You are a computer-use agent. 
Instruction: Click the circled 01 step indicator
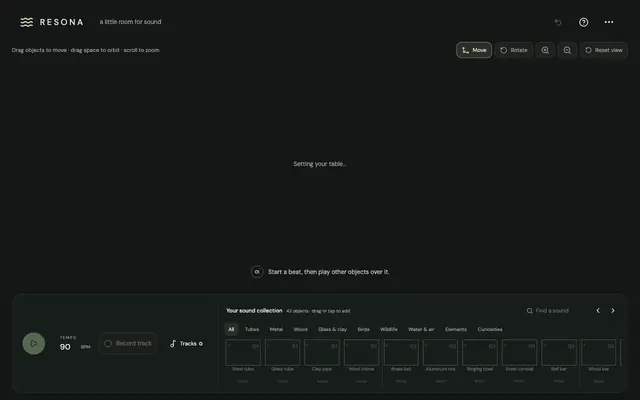point(257,272)
